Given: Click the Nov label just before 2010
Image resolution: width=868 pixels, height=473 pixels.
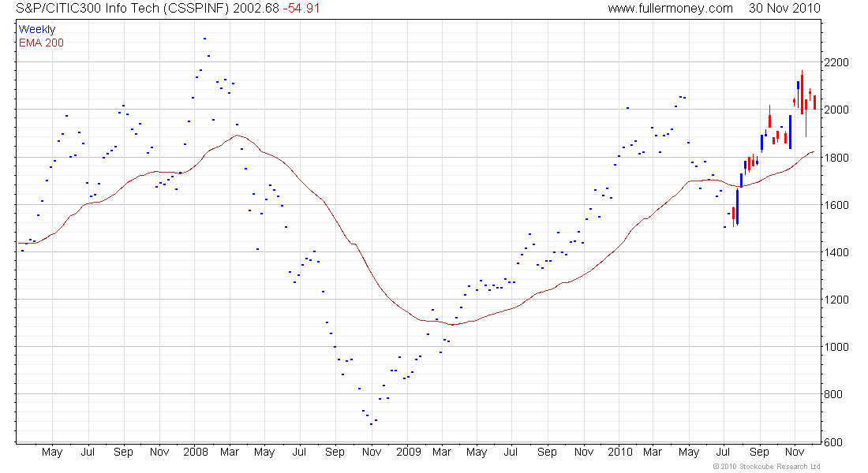Looking at the screenshot, I should click(x=584, y=452).
